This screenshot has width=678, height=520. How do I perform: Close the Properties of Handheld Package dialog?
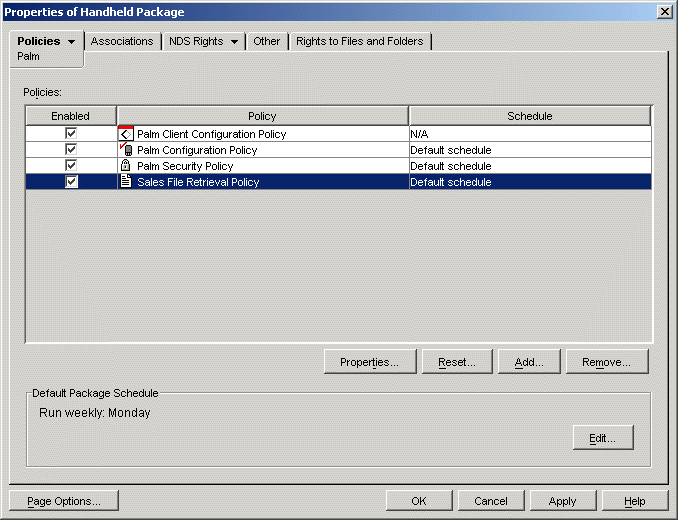coord(665,12)
